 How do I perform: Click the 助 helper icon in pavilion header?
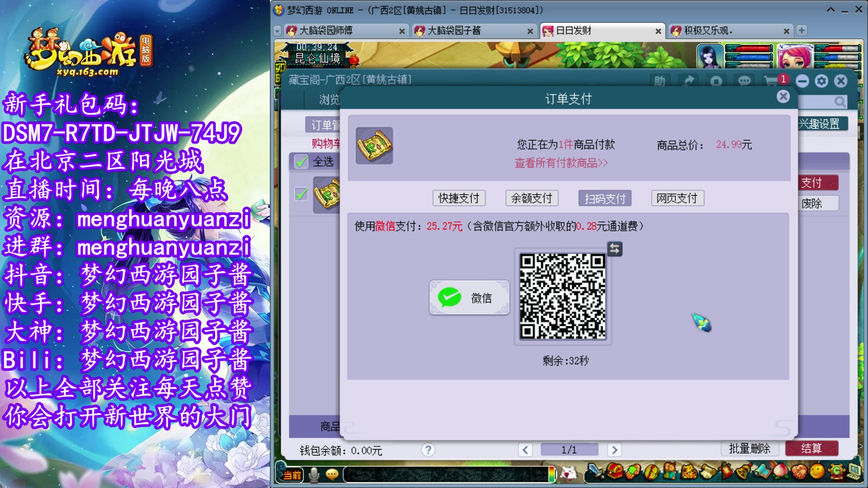pyautogui.click(x=660, y=81)
